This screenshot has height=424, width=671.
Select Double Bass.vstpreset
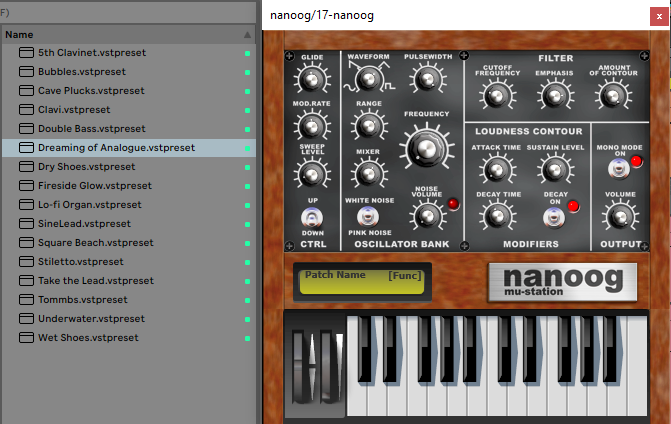coord(92,128)
